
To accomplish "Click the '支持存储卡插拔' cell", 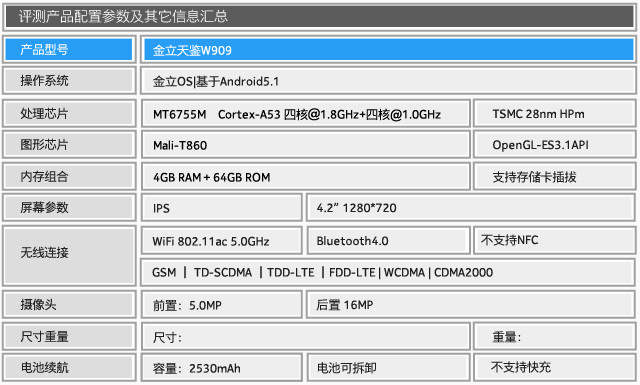I will click(555, 176).
